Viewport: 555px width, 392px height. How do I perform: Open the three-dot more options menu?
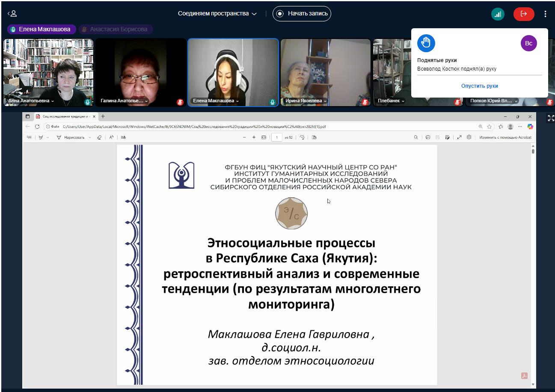(x=545, y=14)
